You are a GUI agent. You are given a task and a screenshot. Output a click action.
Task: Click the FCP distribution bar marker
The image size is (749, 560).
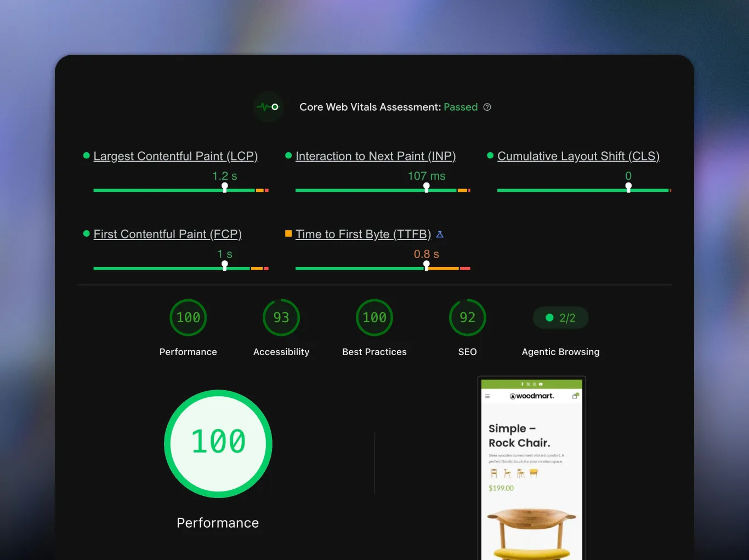coord(225,266)
